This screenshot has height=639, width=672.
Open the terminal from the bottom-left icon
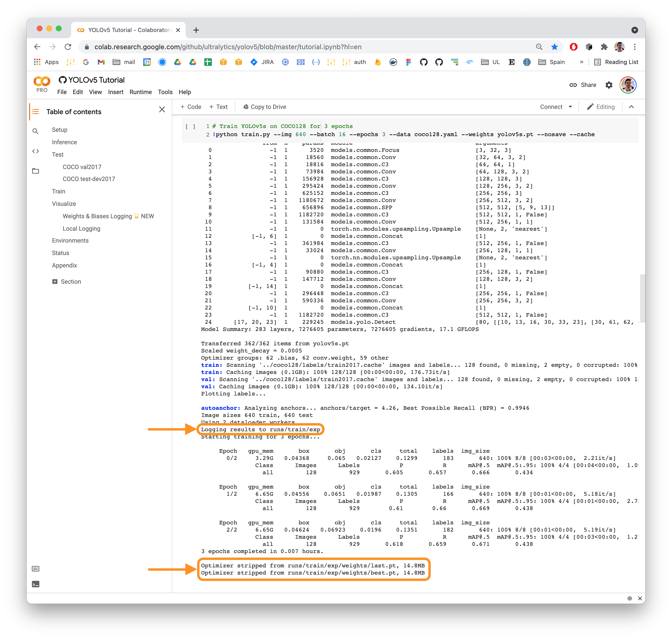tap(36, 584)
